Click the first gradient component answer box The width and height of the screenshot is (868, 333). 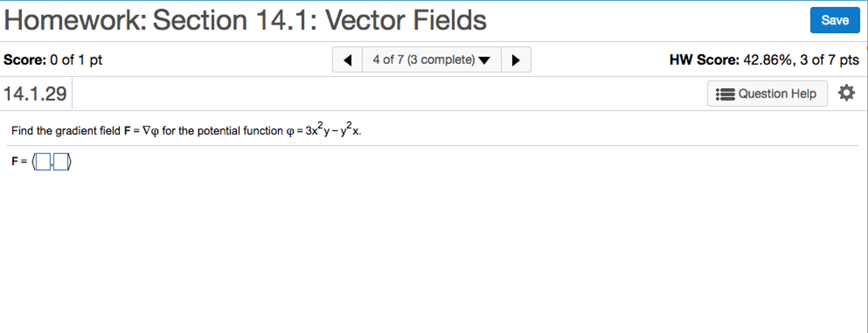click(x=42, y=162)
